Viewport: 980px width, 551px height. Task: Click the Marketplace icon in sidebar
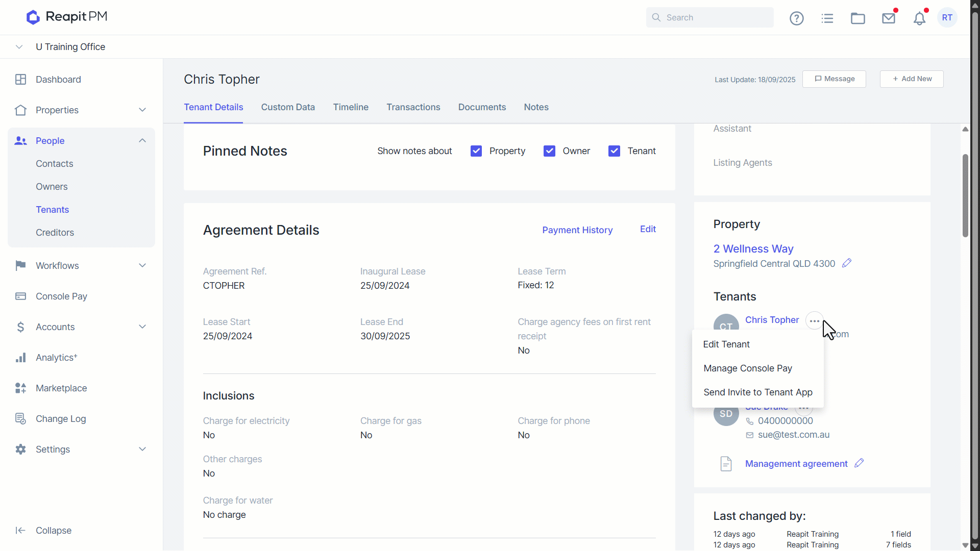20,388
